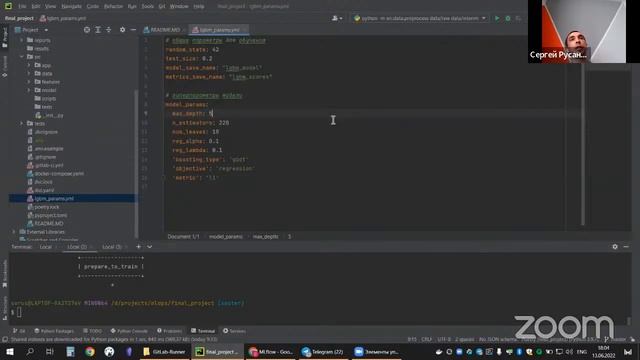
Task: Click max_depth in the breadcrumb bar
Action: 265,237
